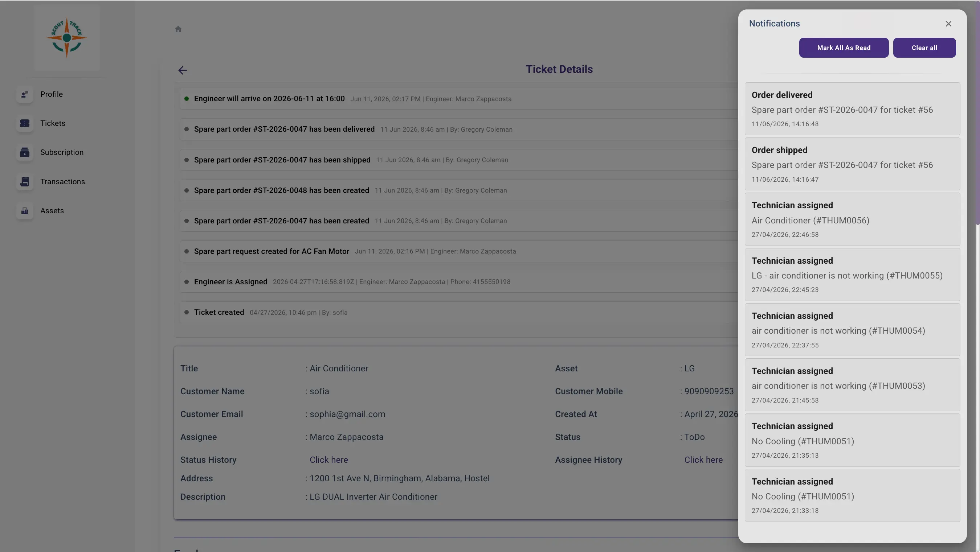
Task: Open Assets in the sidebar
Action: pyautogui.click(x=52, y=211)
